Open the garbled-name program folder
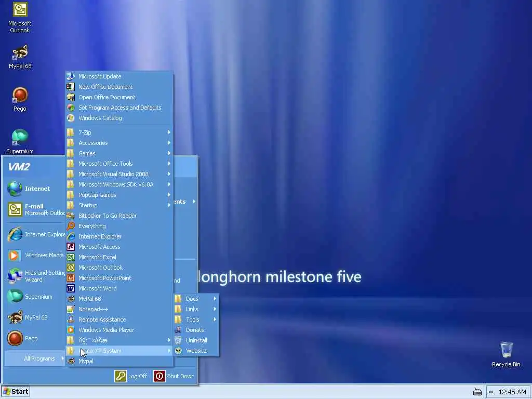Viewport: 532px width, 399px height. pos(119,340)
